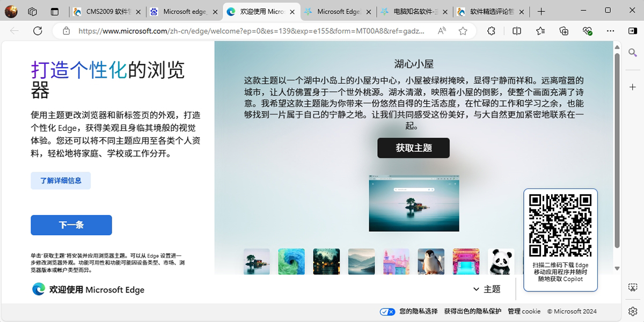
Task: Open the Workspaces icon in title bar
Action: point(32,11)
